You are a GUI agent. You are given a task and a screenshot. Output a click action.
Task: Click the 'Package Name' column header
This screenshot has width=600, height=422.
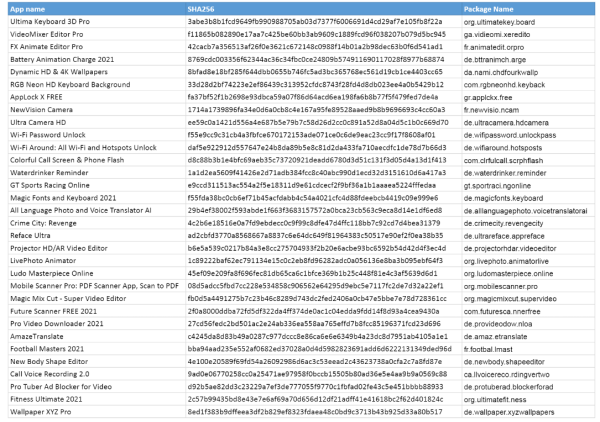point(528,9)
